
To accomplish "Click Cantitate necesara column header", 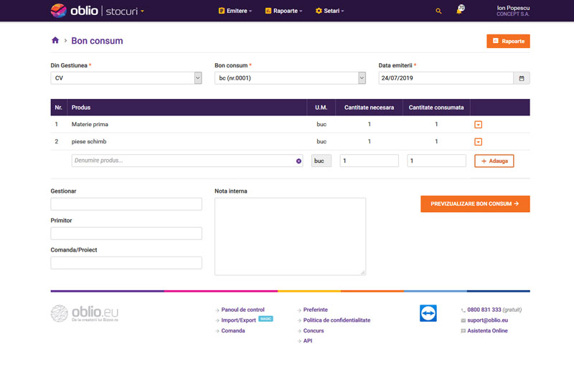I will (x=369, y=107).
